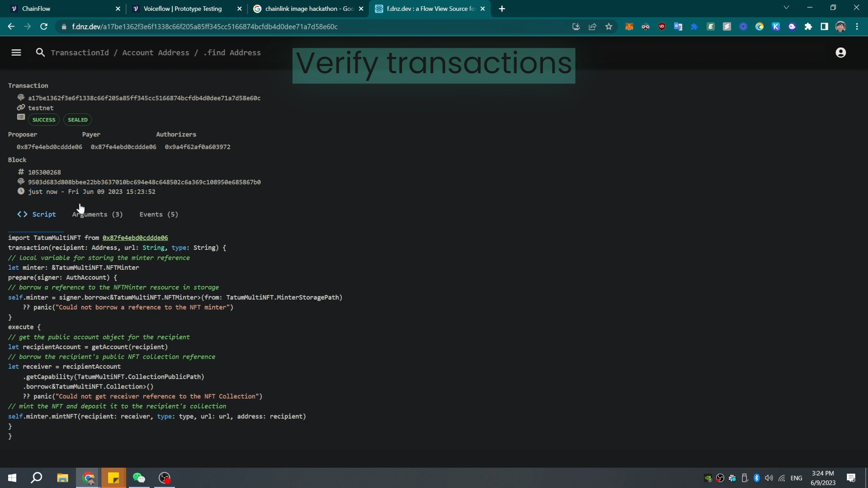Toggle the Chrome side panel
Viewport: 868px width, 488px height.
tap(824, 27)
